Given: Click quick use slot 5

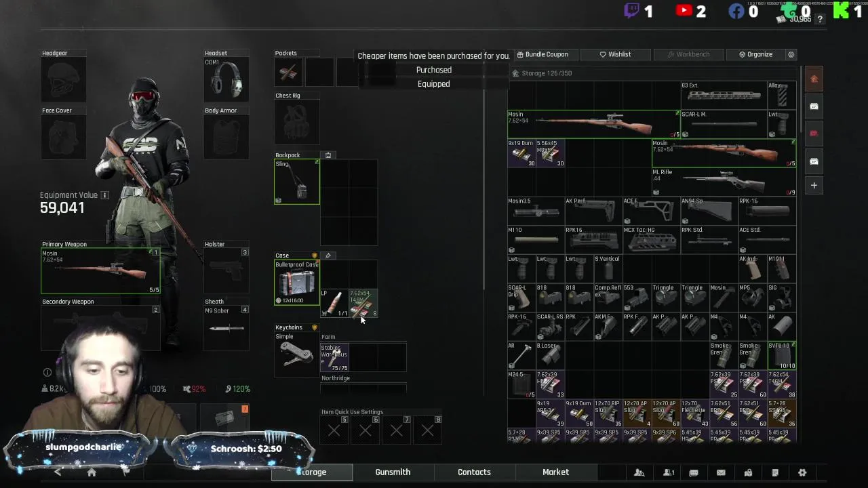Looking at the screenshot, I should coord(334,429).
